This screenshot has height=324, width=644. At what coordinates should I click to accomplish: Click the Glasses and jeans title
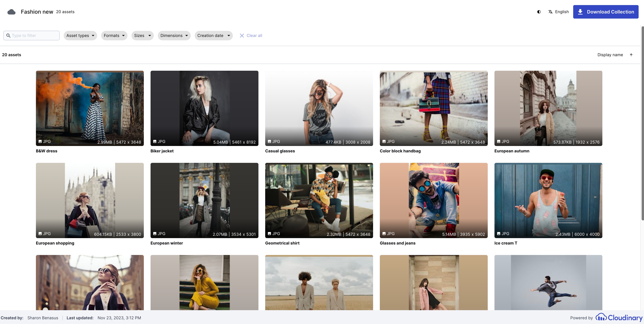[x=398, y=243]
